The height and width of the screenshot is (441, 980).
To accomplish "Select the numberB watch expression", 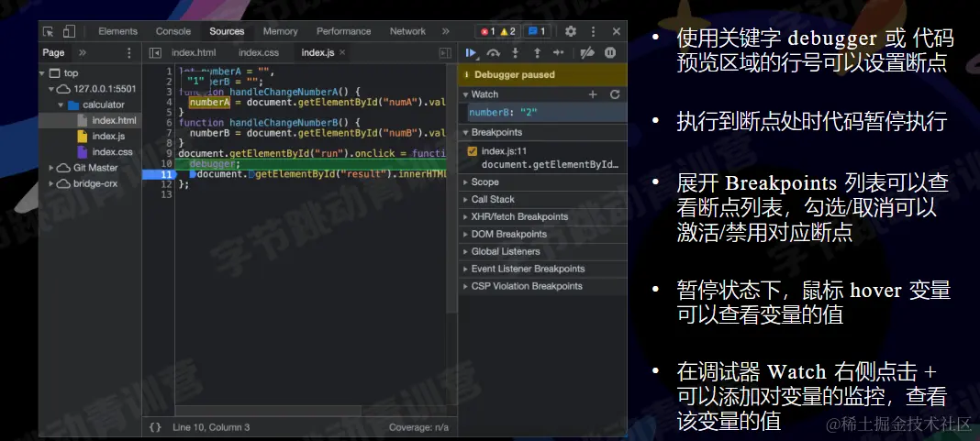I will 543,113.
